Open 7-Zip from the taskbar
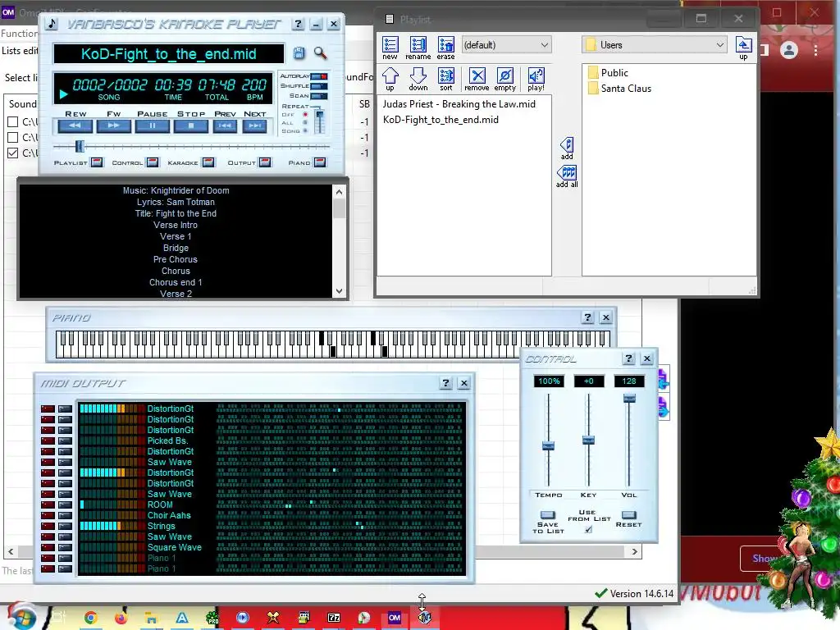The image size is (840, 630). coord(334,618)
